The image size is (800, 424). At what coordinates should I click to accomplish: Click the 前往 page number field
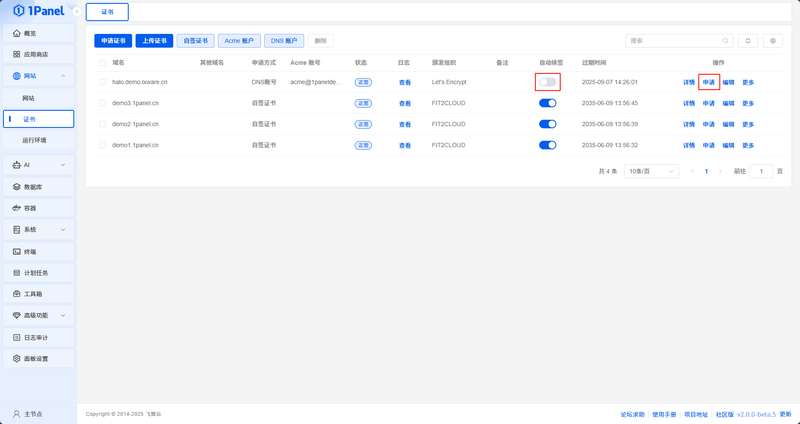tap(761, 171)
